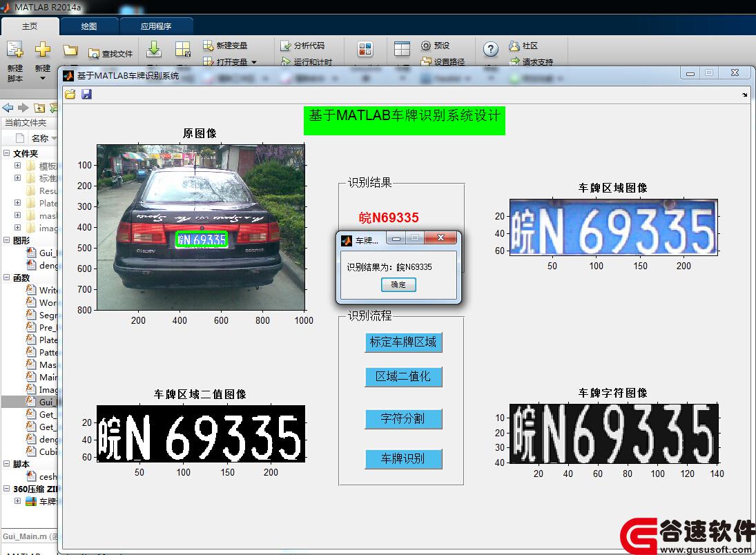Click the 运行和计时 tool

307,61
